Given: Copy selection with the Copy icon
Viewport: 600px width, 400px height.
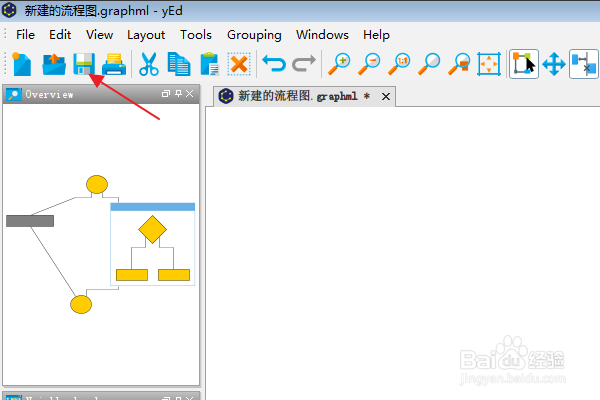Looking at the screenshot, I should click(179, 64).
